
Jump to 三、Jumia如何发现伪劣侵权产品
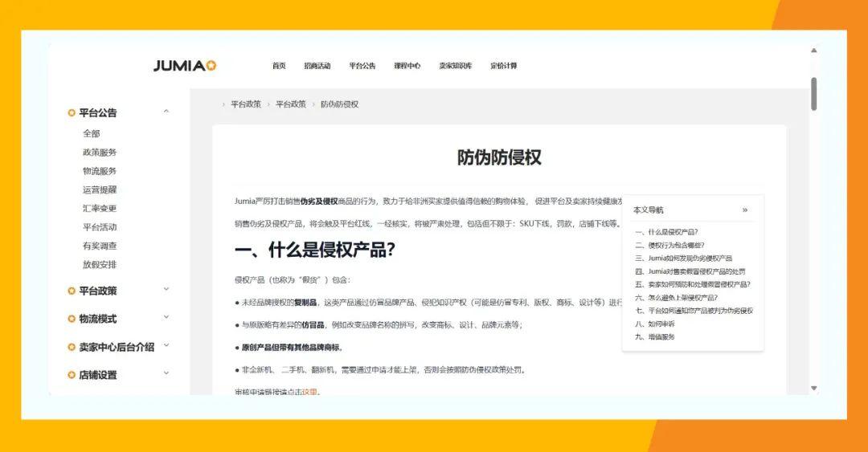coord(684,259)
